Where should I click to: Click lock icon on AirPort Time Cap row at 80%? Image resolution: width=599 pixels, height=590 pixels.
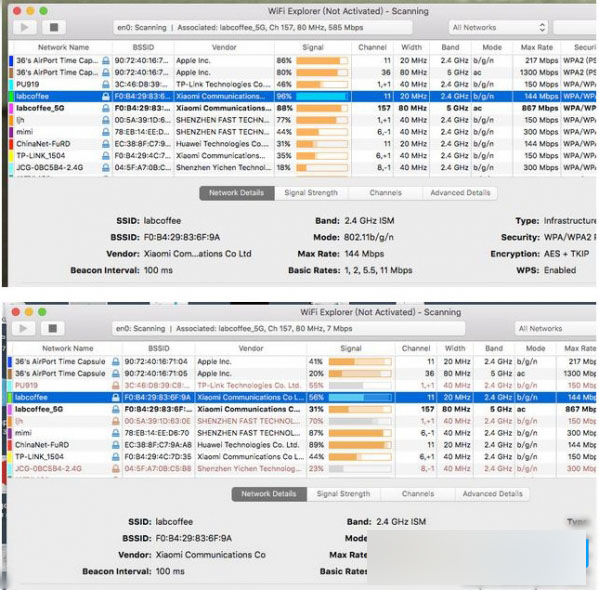[x=106, y=73]
